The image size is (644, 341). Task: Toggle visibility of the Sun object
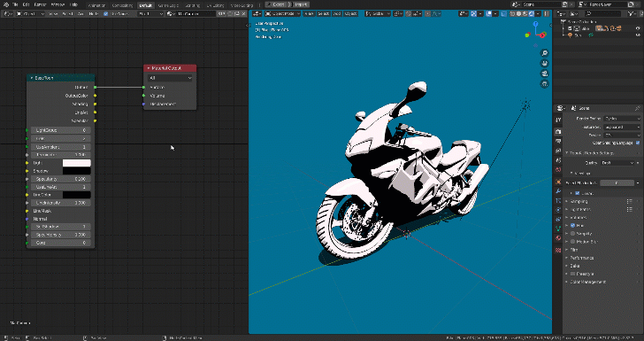638,35
